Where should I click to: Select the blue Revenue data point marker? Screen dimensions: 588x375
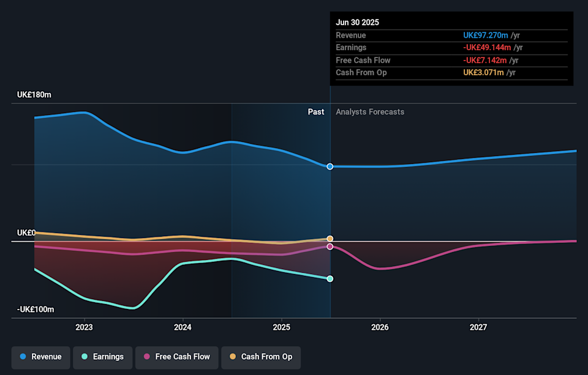tap(330, 166)
